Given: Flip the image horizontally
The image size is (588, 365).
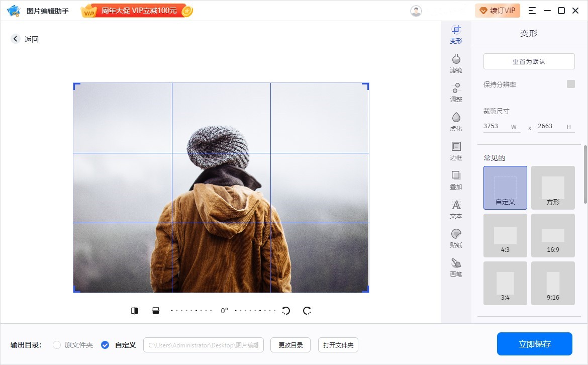Looking at the screenshot, I should click(135, 311).
